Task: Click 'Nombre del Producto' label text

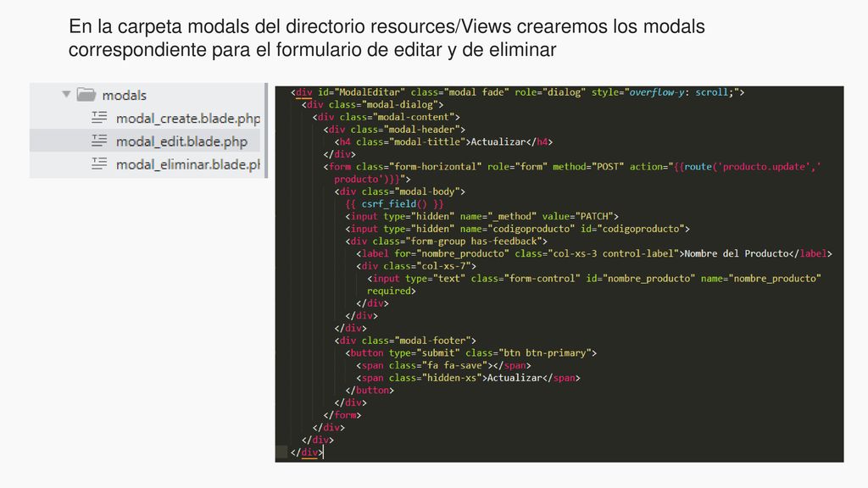Action: pos(737,253)
